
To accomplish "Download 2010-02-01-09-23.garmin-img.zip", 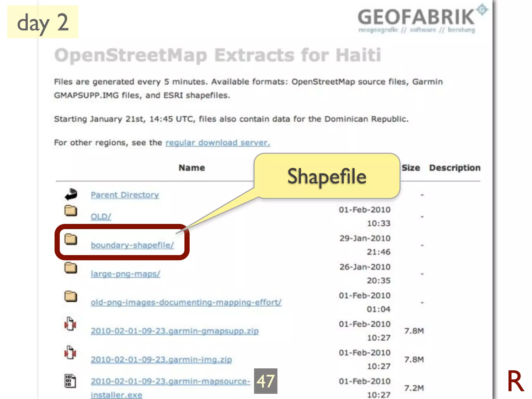I will point(161,360).
